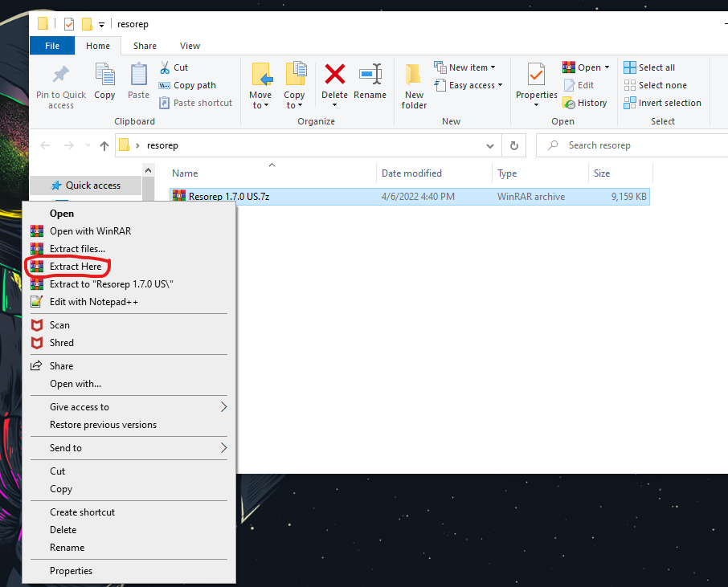This screenshot has width=728, height=587.
Task: Click the resorep address bar path
Action: pyautogui.click(x=162, y=145)
